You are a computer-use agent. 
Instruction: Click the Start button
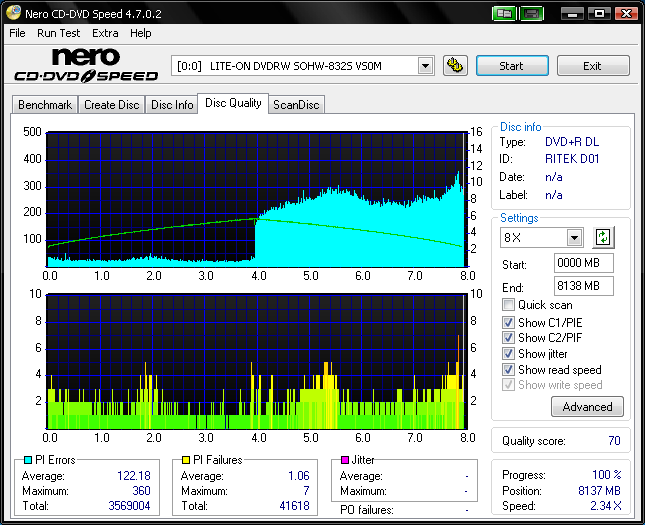click(512, 66)
